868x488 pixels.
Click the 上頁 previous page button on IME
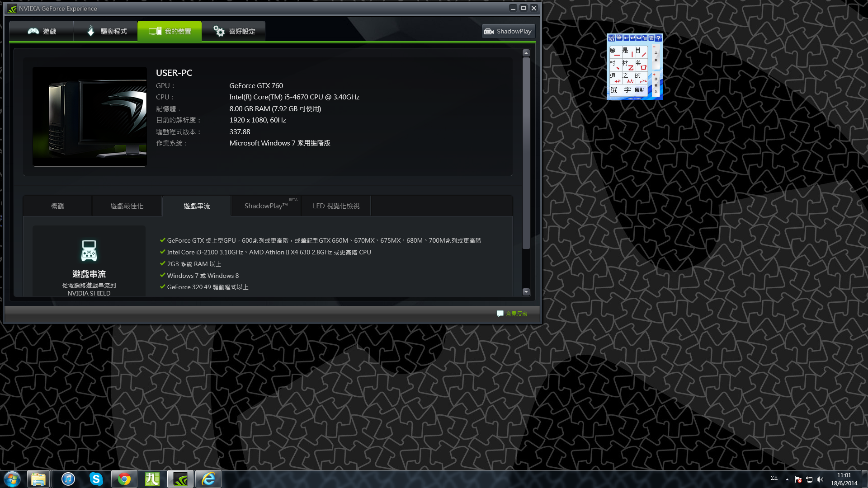click(x=656, y=56)
